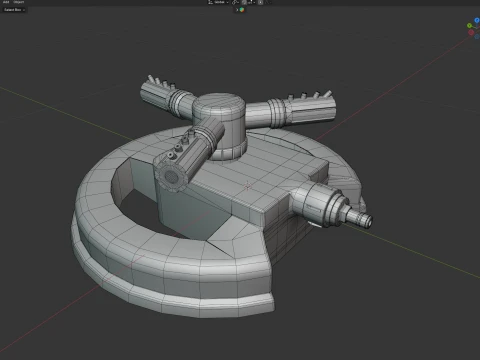Click the blue Z axis gizmo circle
Image resolution: width=480 pixels, height=360 pixels.
[477, 20]
